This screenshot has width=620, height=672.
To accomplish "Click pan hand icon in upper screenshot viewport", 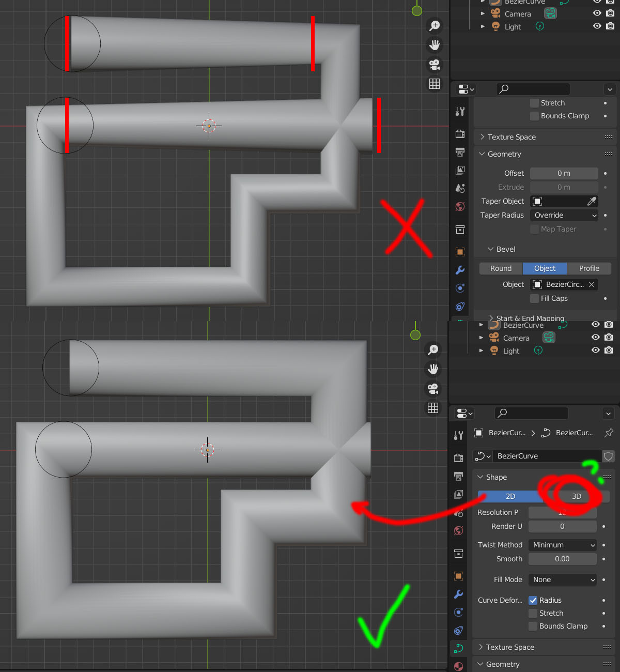I will coord(435,45).
